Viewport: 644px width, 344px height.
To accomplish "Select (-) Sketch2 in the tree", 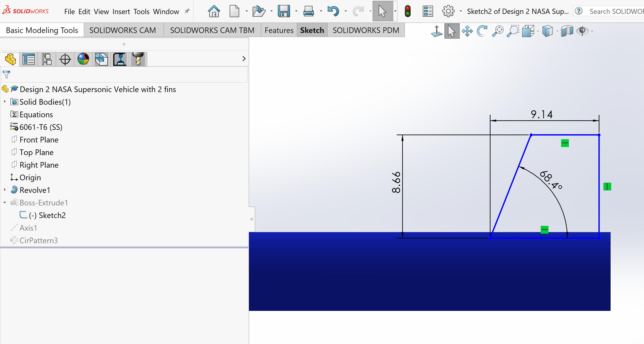I will coord(47,215).
